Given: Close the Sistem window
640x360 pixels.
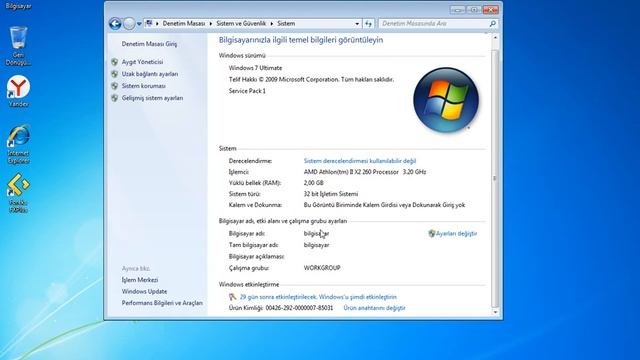Looking at the screenshot, I should [491, 9].
